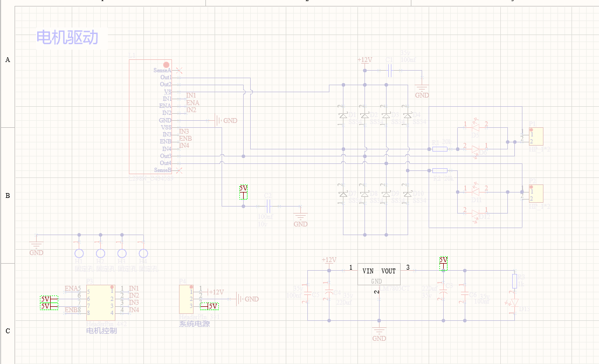Screen dimensions: 599x364
Task: Select the 5V port on P4 pin 3
Action: pos(209,306)
